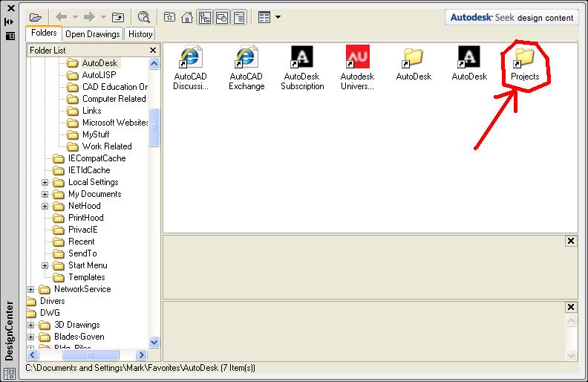588x382 pixels.
Task: Close the Folder List pane
Action: (x=153, y=51)
